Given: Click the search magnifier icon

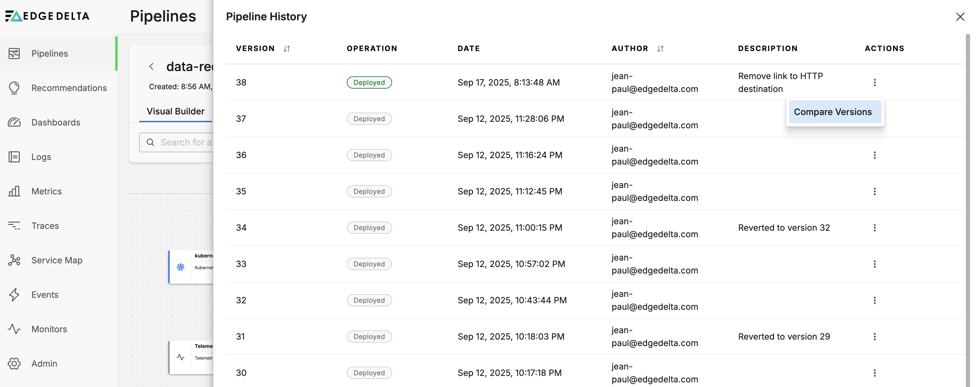Looking at the screenshot, I should [150, 142].
